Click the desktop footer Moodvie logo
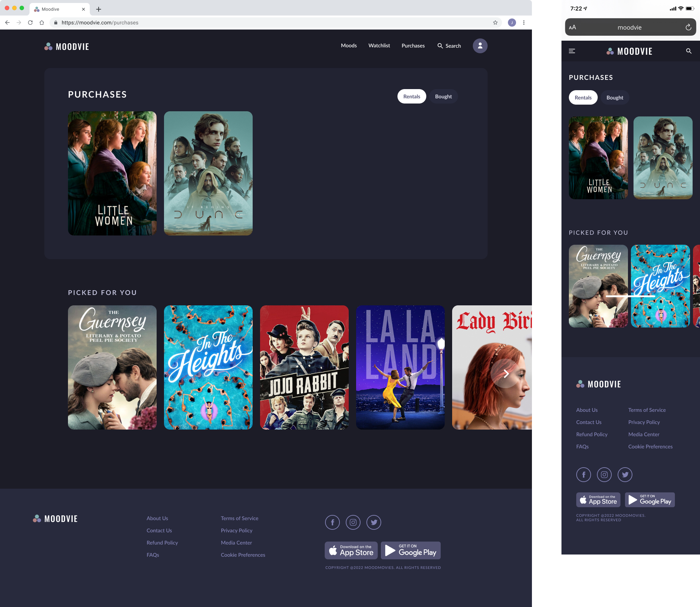The image size is (700, 607). (55, 519)
